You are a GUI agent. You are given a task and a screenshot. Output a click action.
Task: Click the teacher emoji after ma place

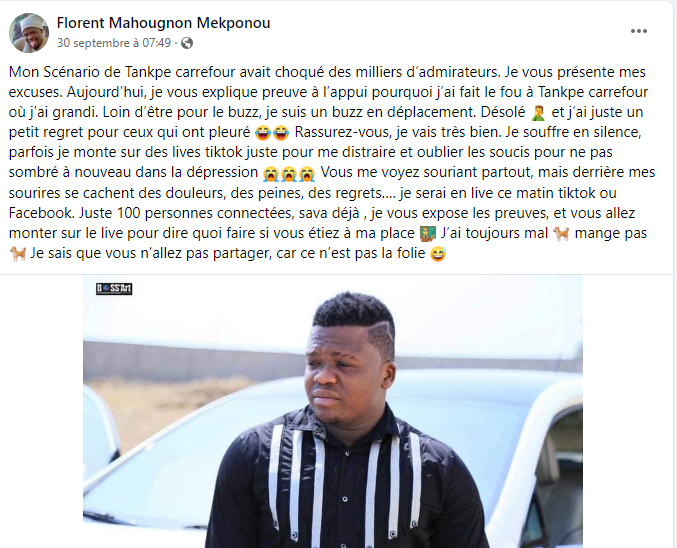[427, 234]
